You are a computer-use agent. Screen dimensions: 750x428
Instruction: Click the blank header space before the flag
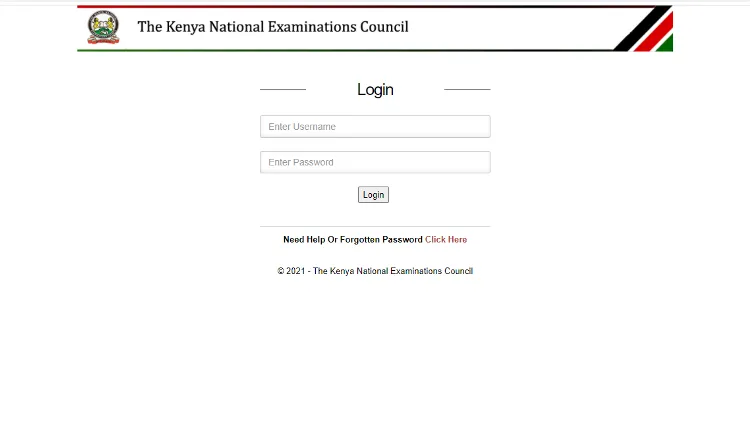pos(510,28)
